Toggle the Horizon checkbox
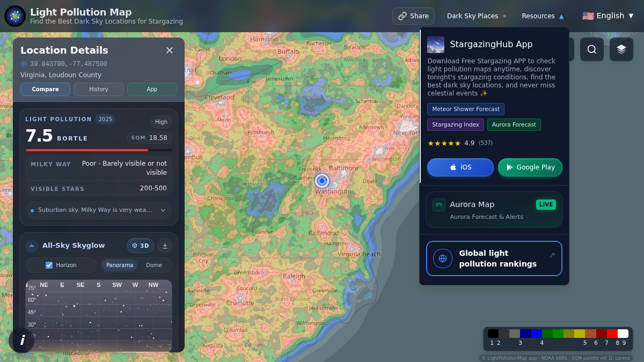Screen dimensions: 644x362 pyautogui.click(x=49, y=265)
